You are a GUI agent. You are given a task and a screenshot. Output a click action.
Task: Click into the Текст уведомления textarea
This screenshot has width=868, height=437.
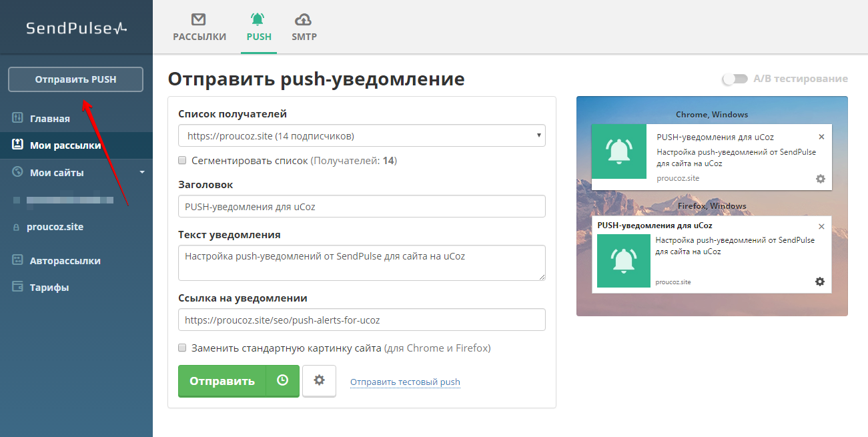[362, 263]
